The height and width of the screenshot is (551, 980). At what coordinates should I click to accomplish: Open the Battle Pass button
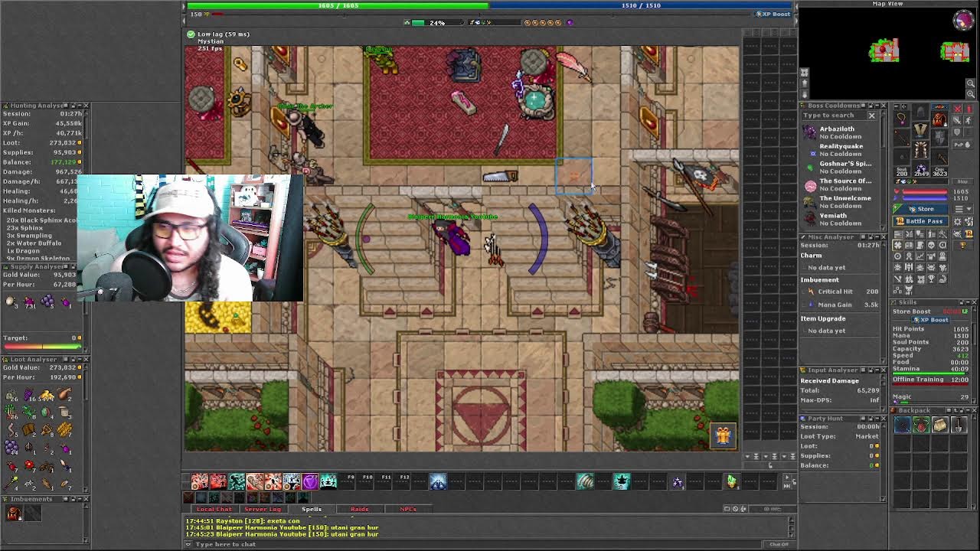(920, 221)
